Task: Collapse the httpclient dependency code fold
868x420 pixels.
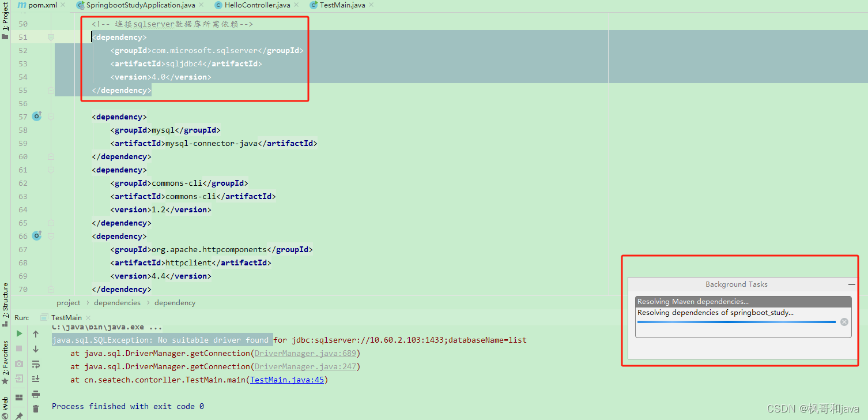Action: pos(51,235)
